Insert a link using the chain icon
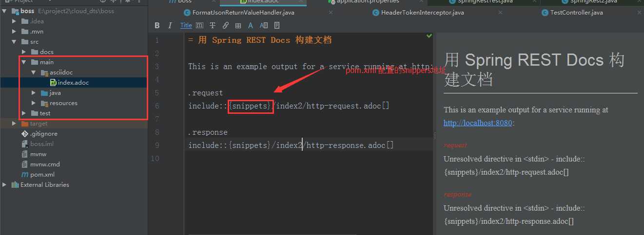Viewport: 644px width, 235px height. coord(225,25)
